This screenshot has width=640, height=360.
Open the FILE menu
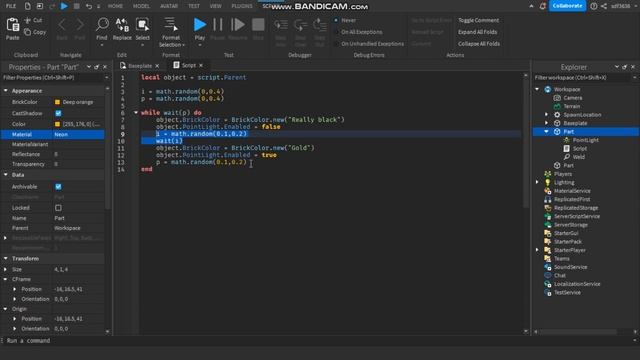(11, 6)
